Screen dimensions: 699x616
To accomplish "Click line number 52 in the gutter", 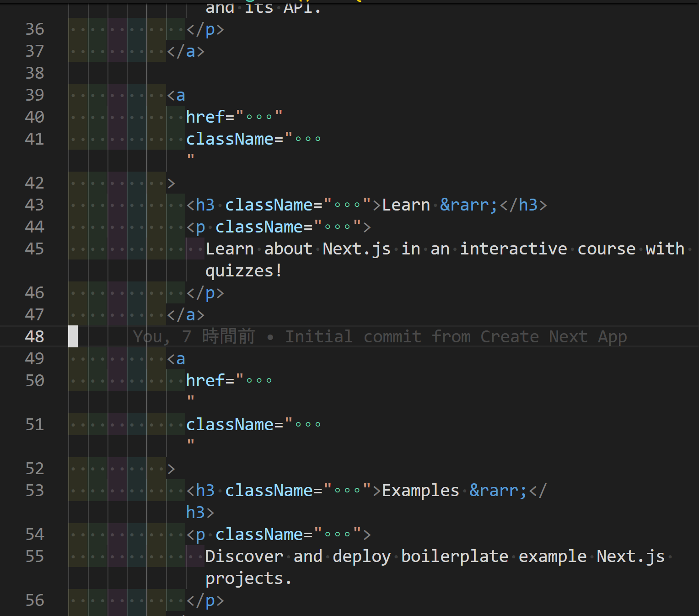I will coord(35,469).
